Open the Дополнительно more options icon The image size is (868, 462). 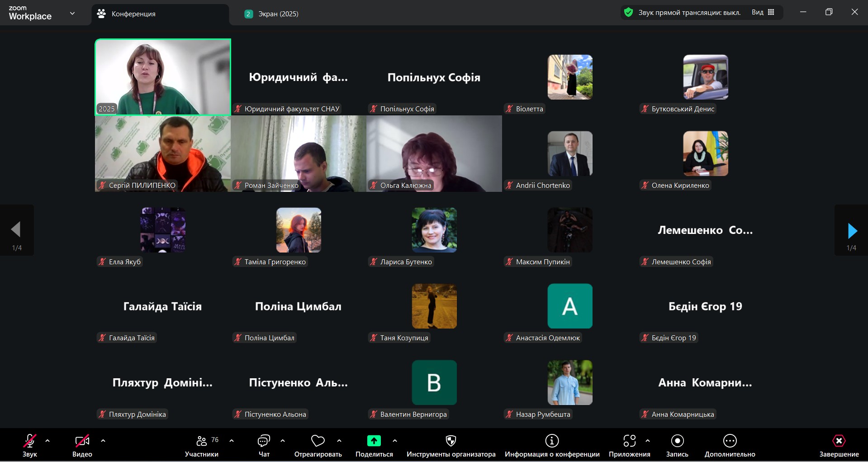coord(730,441)
